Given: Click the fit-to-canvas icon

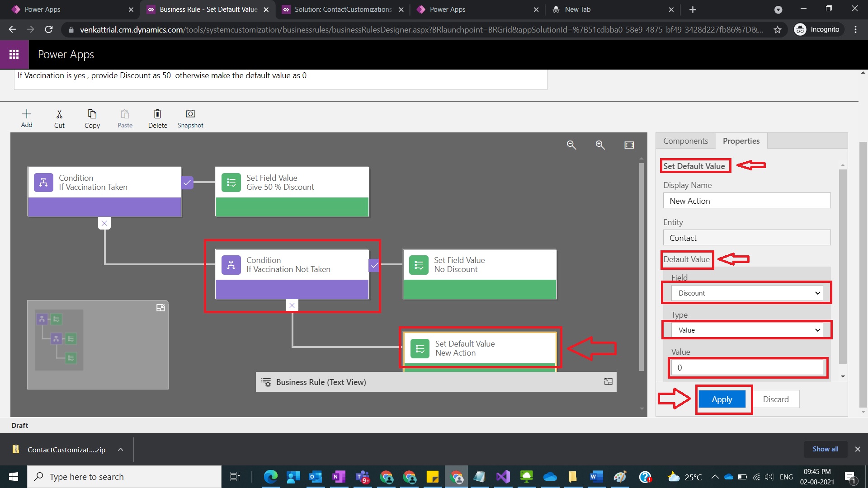Looking at the screenshot, I should (629, 145).
